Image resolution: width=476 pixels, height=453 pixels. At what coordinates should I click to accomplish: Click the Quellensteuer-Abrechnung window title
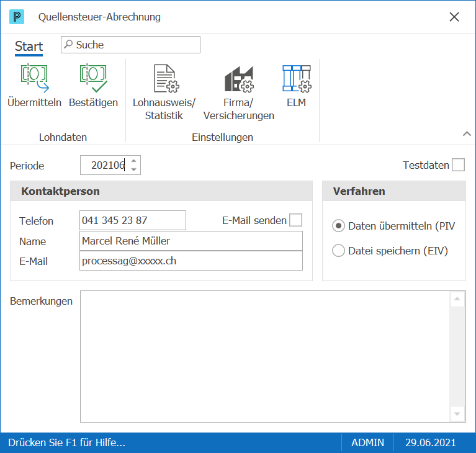pos(99,17)
